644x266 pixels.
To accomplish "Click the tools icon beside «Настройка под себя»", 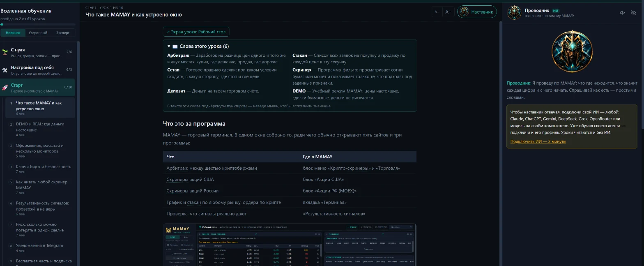I will click(x=5, y=70).
